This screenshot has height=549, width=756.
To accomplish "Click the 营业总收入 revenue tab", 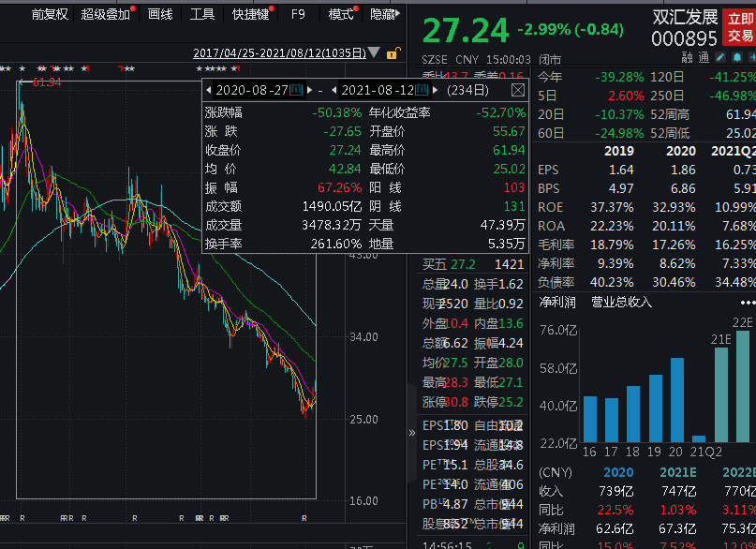I will pyautogui.click(x=621, y=302).
